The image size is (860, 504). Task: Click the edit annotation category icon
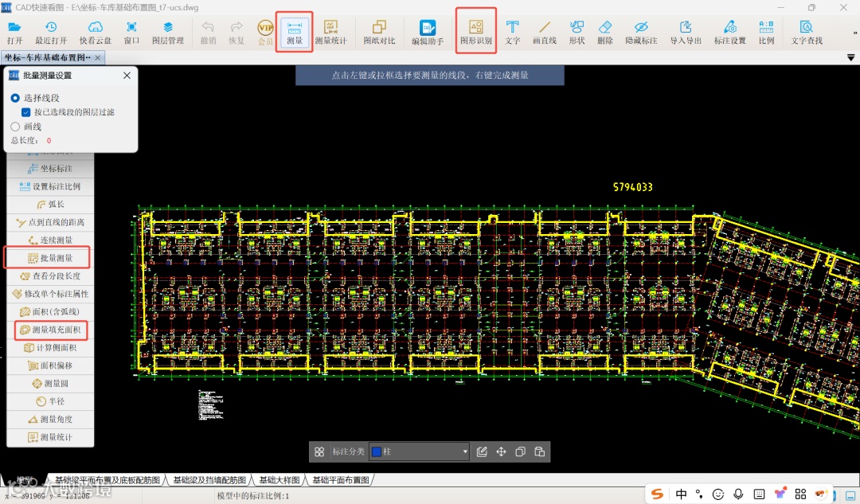482,451
